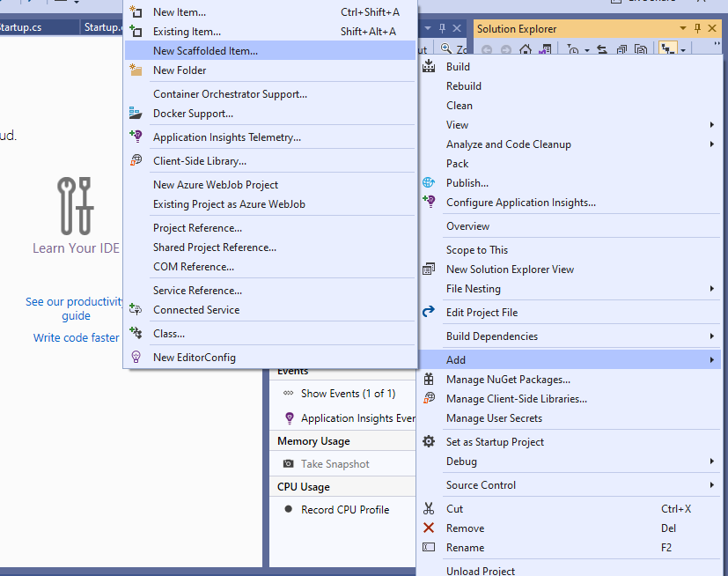This screenshot has width=728, height=576.
Task: Click the New Folder icon
Action: pyautogui.click(x=136, y=70)
